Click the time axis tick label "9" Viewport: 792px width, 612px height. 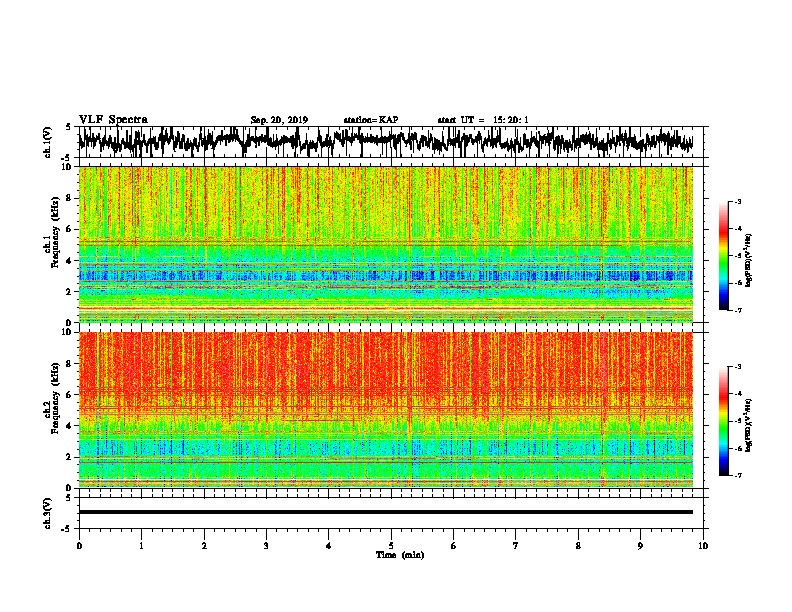640,546
